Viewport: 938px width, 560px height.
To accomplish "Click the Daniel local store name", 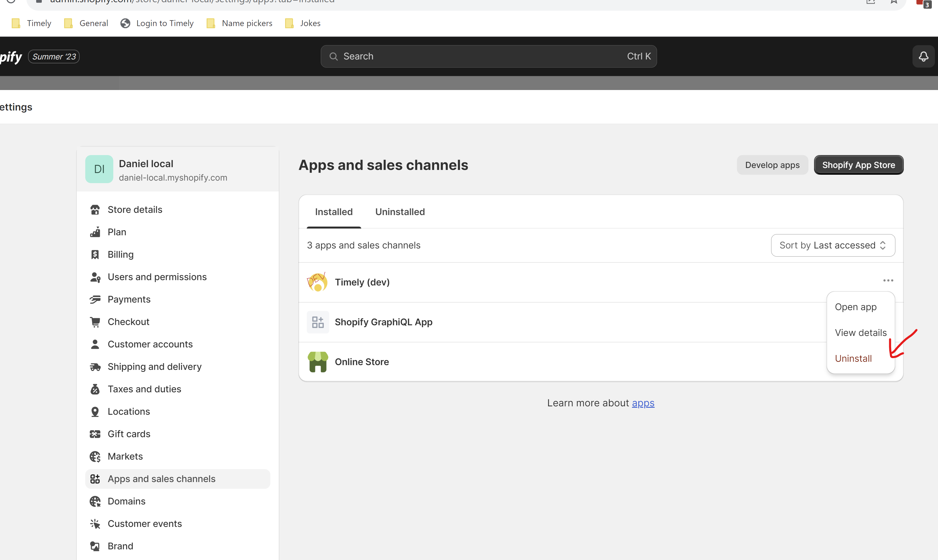I will pyautogui.click(x=146, y=164).
